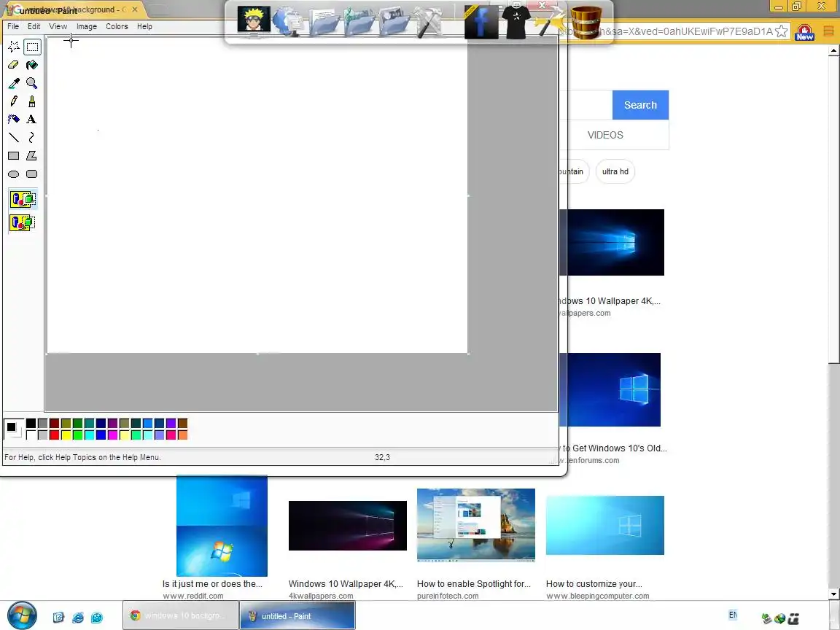Viewport: 840px width, 630px height.
Task: Click the black t-shirt icon in dock
Action: click(x=516, y=21)
